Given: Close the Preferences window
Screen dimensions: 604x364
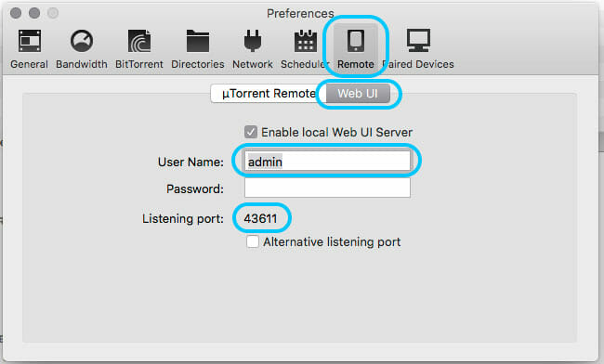Looking at the screenshot, I should point(16,13).
